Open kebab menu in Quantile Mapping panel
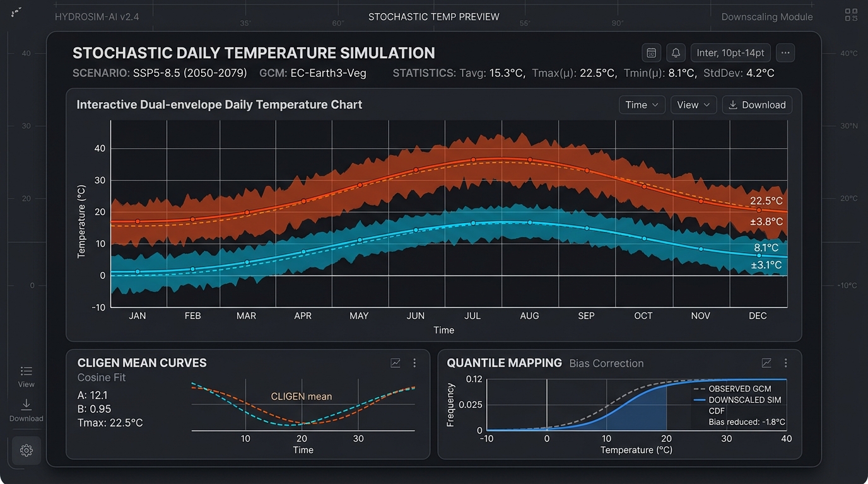The image size is (868, 484). point(785,363)
